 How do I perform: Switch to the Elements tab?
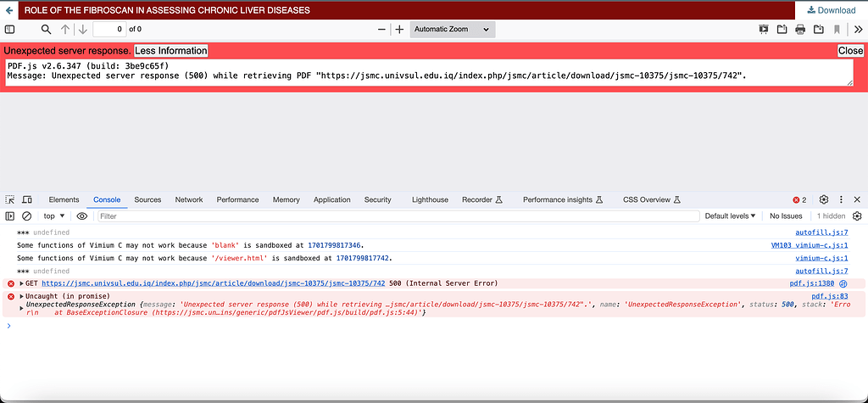(x=64, y=199)
